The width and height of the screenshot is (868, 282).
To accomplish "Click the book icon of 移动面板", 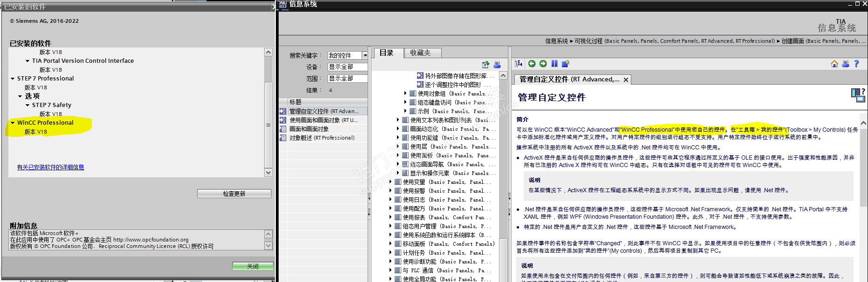I will coord(398,244).
